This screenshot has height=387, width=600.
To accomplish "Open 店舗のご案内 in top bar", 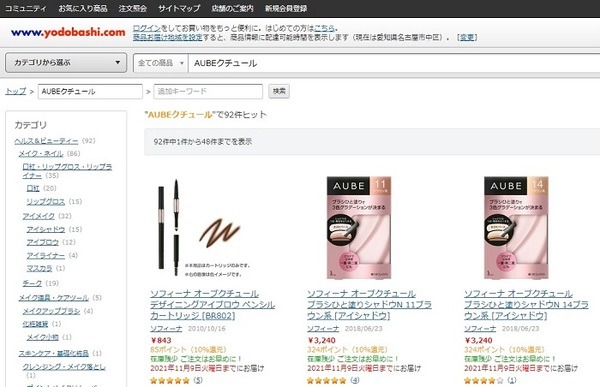I will click(x=232, y=8).
